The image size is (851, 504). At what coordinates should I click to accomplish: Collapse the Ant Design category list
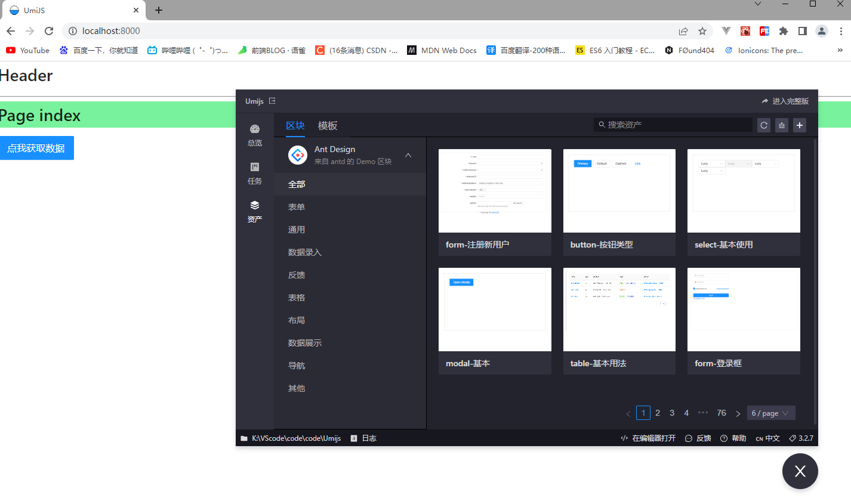point(408,155)
